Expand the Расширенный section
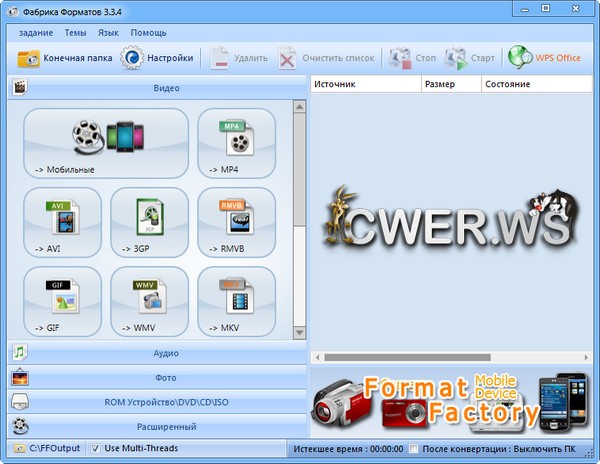Screen dimensions: 600x464 (165, 426)
